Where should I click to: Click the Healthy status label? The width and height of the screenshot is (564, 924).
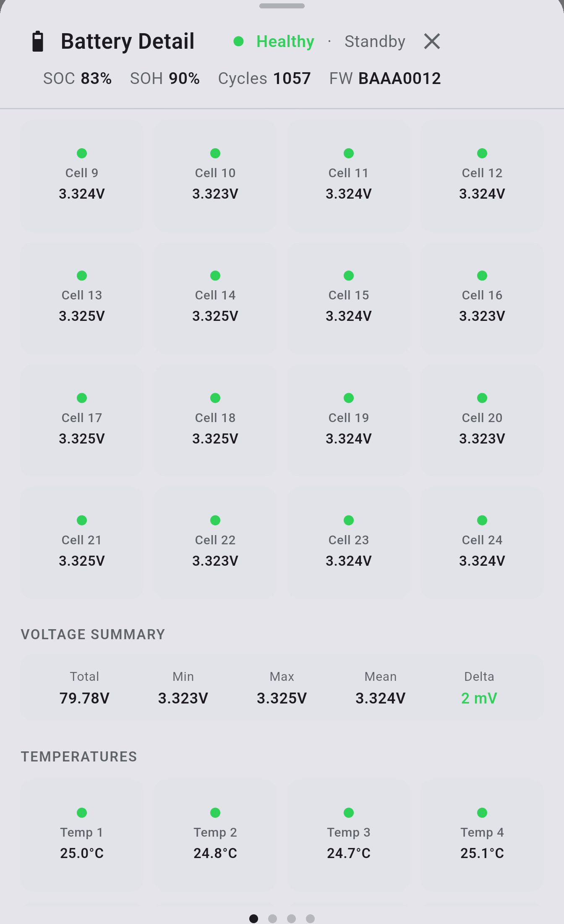coord(285,41)
